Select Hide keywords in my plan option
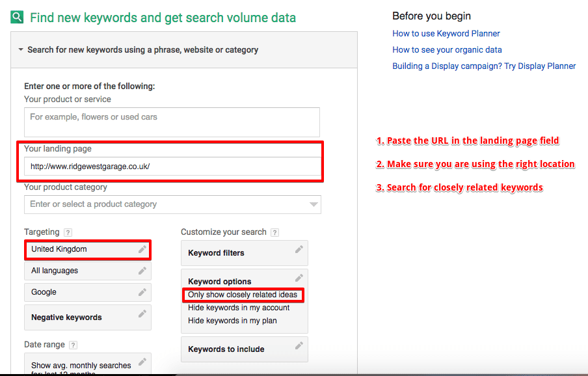Image resolution: width=588 pixels, height=376 pixels. (234, 321)
